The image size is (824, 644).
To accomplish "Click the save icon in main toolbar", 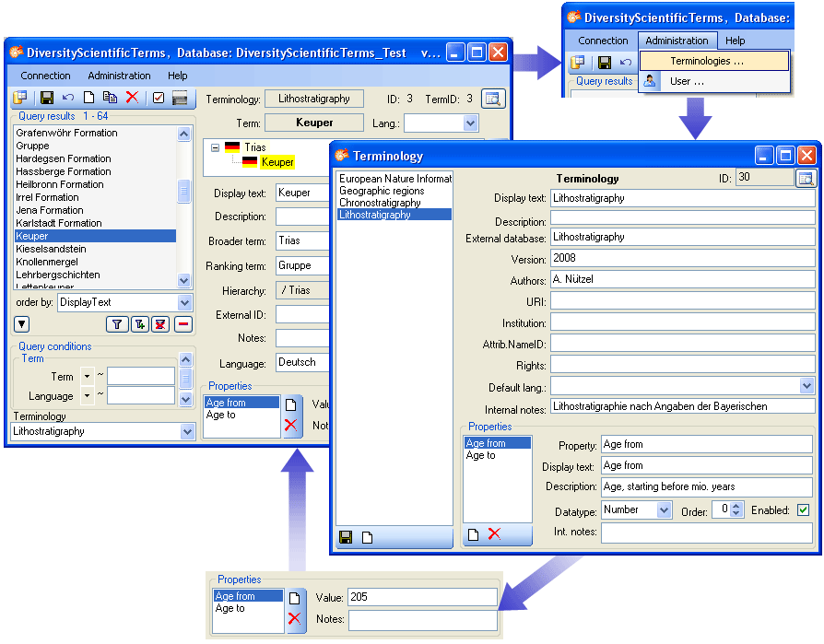I will [x=46, y=98].
